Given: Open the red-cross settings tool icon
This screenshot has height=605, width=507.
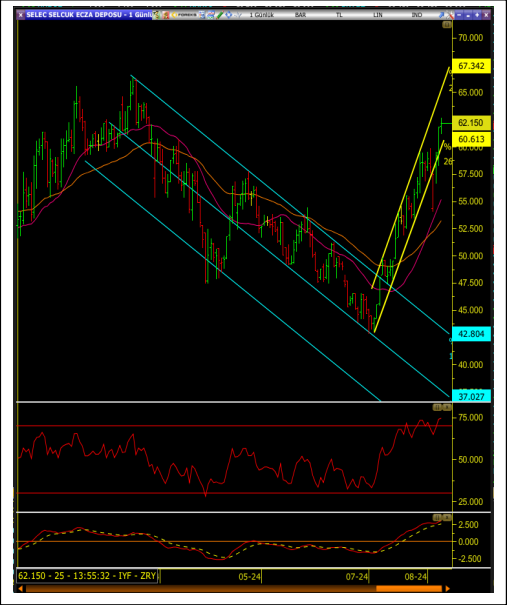Looking at the screenshot, I should [x=450, y=15].
